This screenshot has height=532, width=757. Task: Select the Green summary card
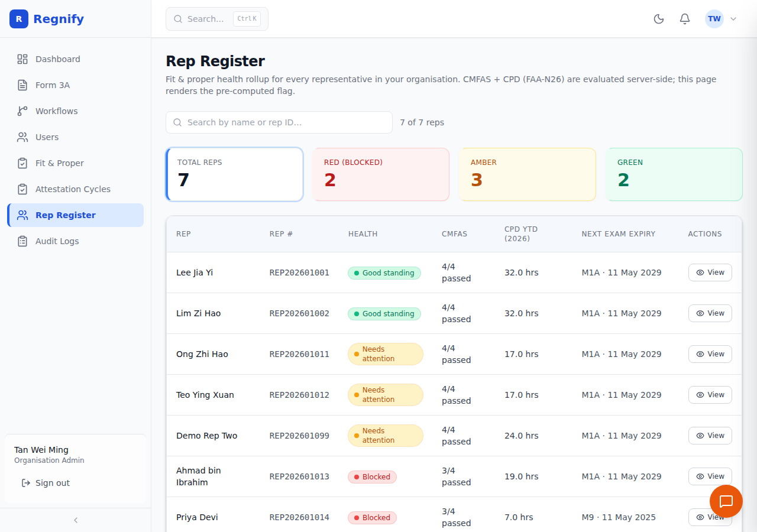pyautogui.click(x=674, y=174)
